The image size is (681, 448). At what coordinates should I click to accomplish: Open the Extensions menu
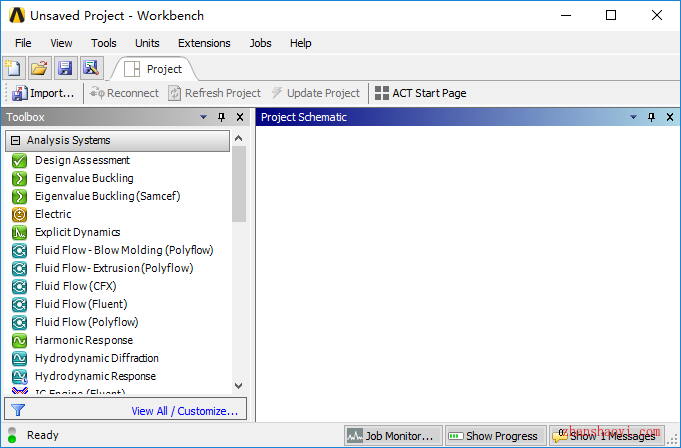click(204, 43)
